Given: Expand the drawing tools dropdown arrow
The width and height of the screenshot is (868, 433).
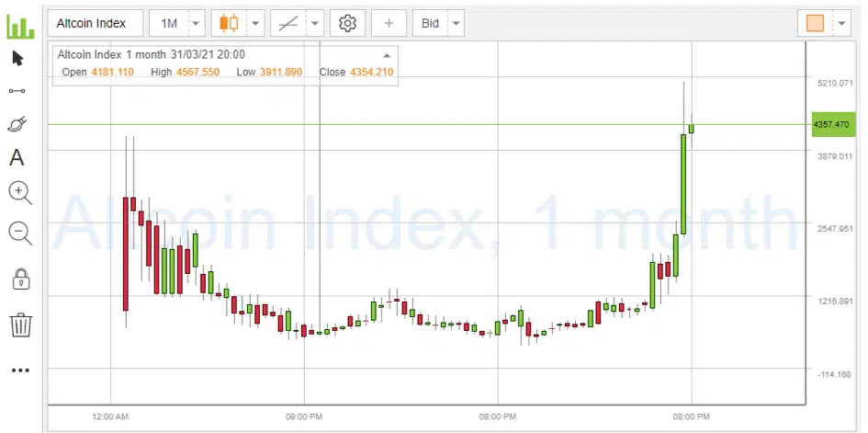Looking at the screenshot, I should [314, 23].
